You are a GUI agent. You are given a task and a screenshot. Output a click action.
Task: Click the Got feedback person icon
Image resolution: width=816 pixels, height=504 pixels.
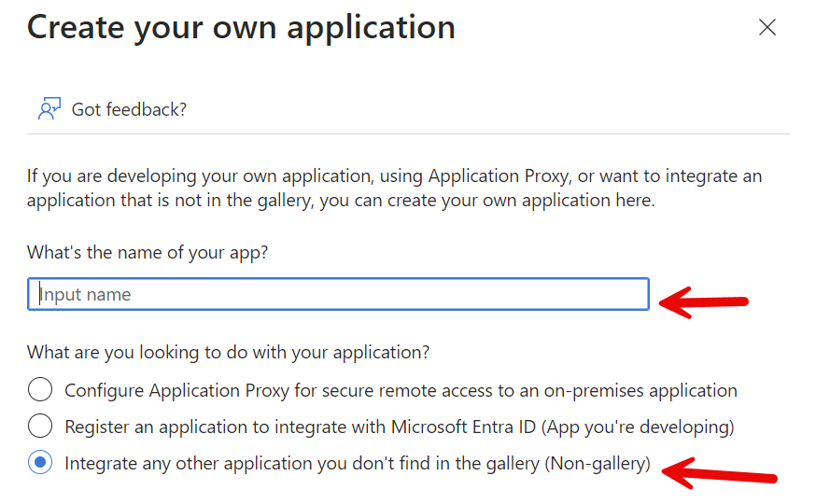coord(49,109)
